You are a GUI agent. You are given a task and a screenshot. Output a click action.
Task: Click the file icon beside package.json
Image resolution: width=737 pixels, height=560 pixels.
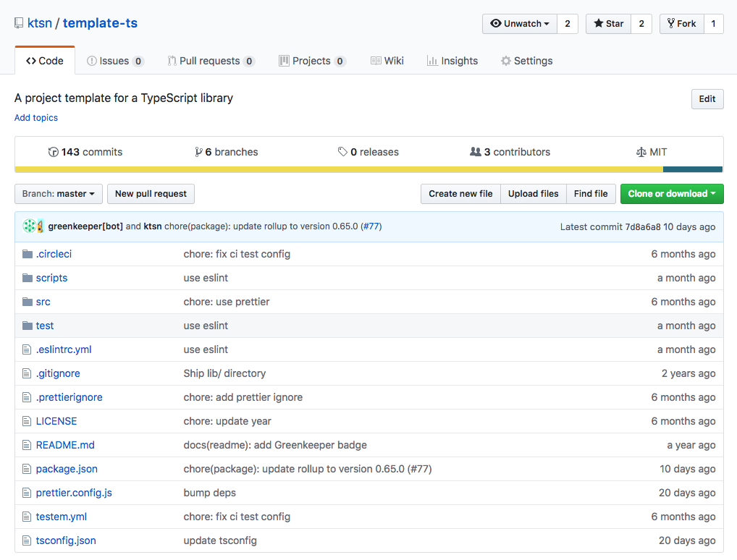click(x=27, y=469)
